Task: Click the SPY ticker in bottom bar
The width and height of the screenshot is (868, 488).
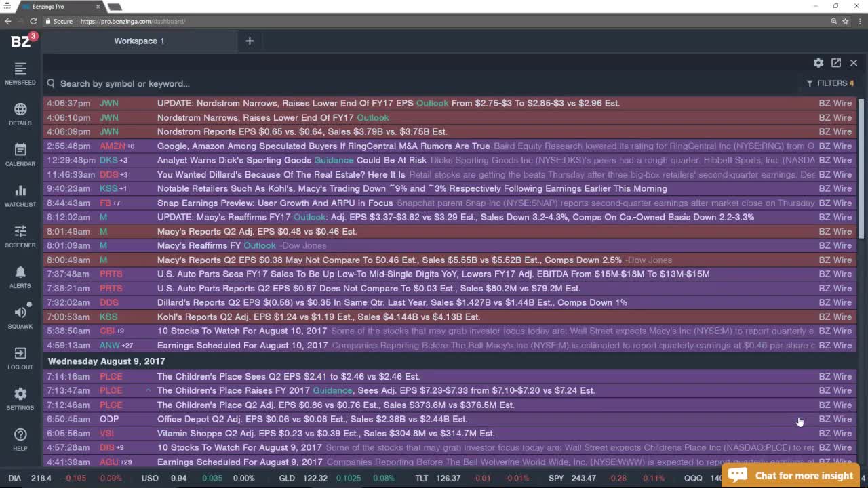Action: [x=556, y=478]
